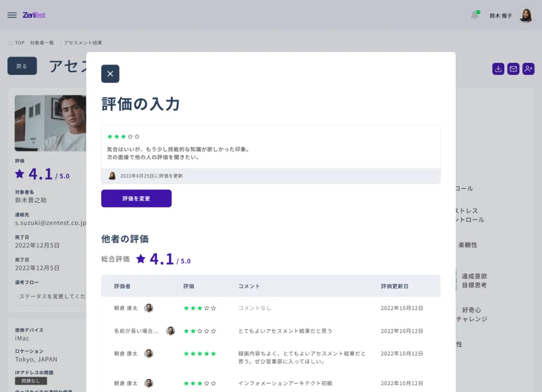The image size is (542, 392).
Task: Click the home icon in breadcrumb
Action: [x=10, y=43]
